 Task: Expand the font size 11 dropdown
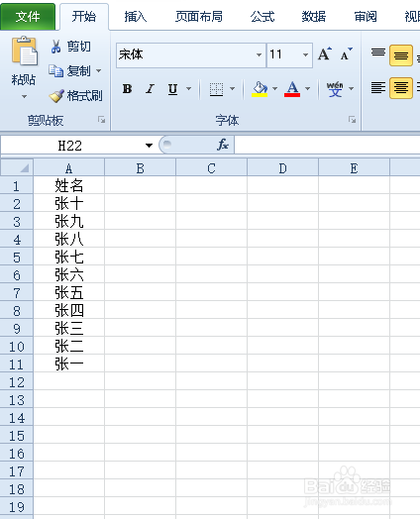click(x=305, y=54)
